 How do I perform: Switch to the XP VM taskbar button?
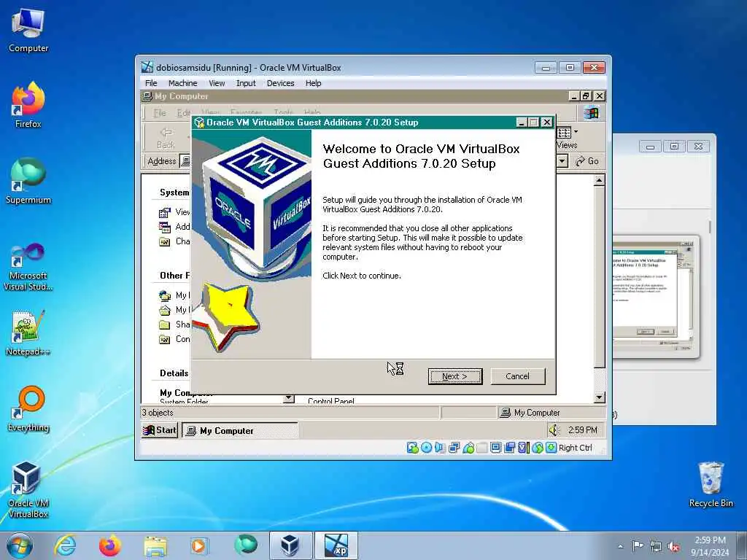pyautogui.click(x=336, y=545)
